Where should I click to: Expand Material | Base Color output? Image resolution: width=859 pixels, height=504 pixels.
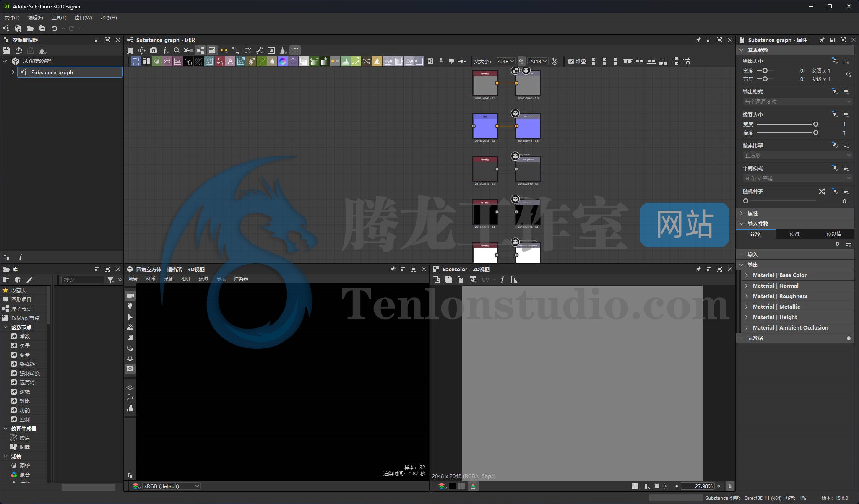747,275
